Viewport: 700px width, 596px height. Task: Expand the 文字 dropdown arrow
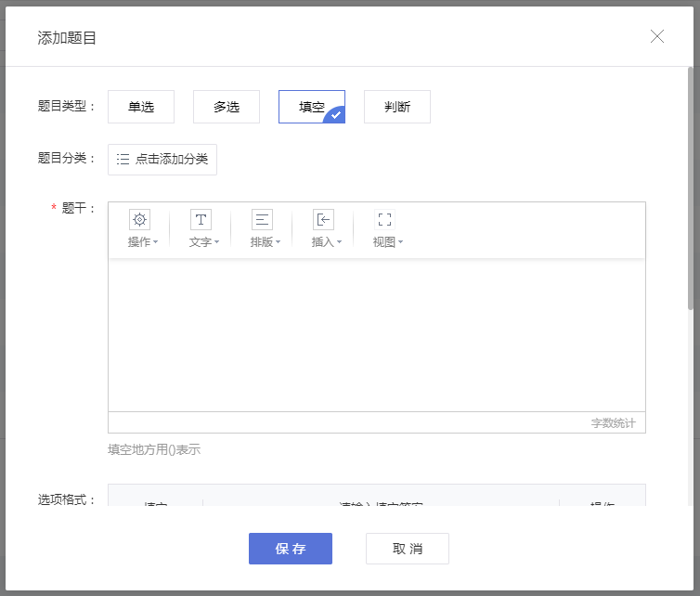pos(216,242)
